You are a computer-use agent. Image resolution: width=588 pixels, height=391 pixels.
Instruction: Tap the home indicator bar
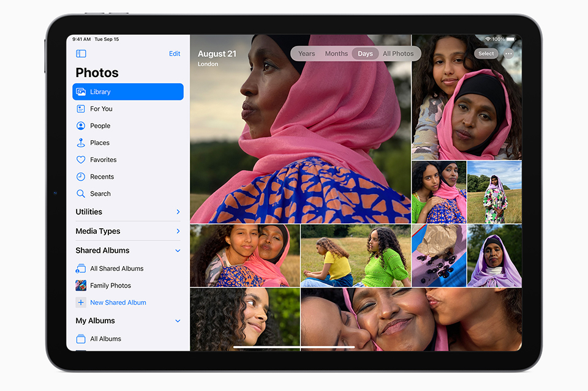(294, 347)
